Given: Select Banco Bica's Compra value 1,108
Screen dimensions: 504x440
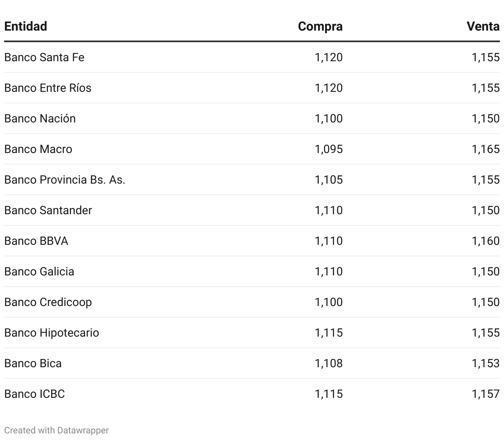Looking at the screenshot, I should click(x=328, y=363).
